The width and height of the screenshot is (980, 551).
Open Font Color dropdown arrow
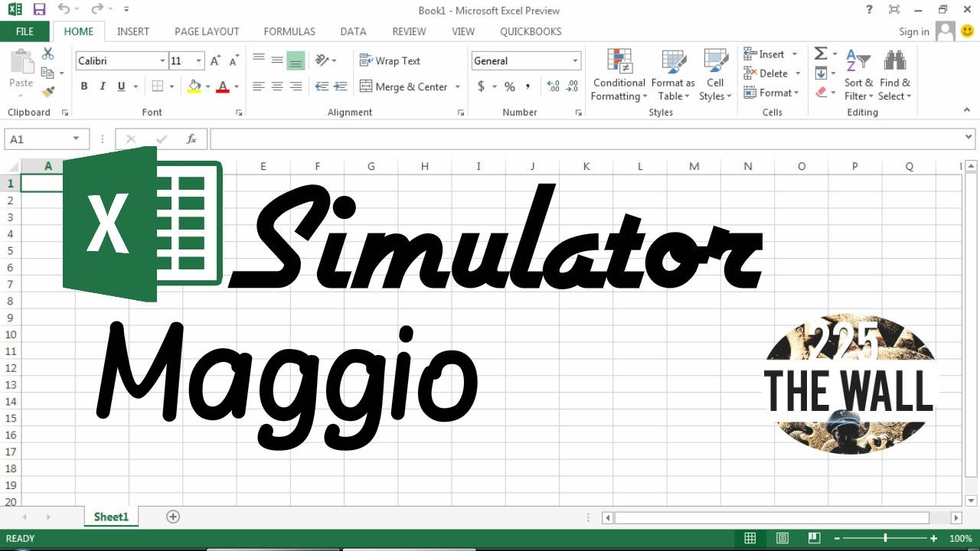[x=237, y=86]
